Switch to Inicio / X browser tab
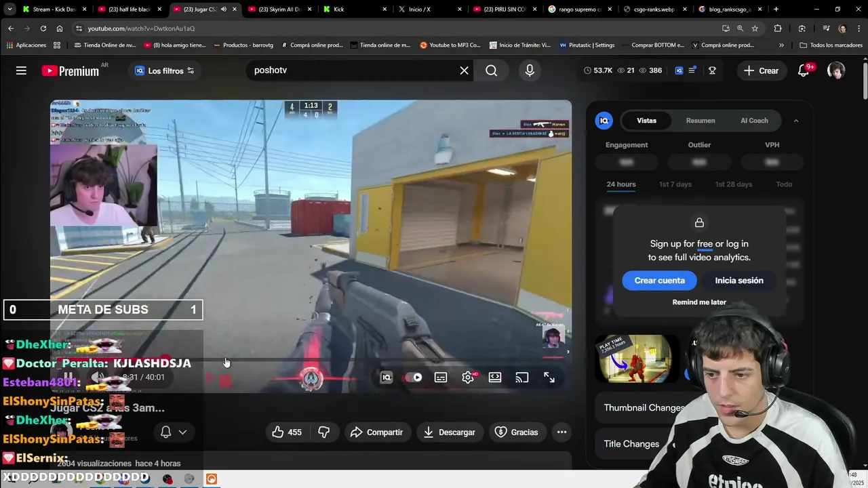868x488 pixels. (x=430, y=9)
